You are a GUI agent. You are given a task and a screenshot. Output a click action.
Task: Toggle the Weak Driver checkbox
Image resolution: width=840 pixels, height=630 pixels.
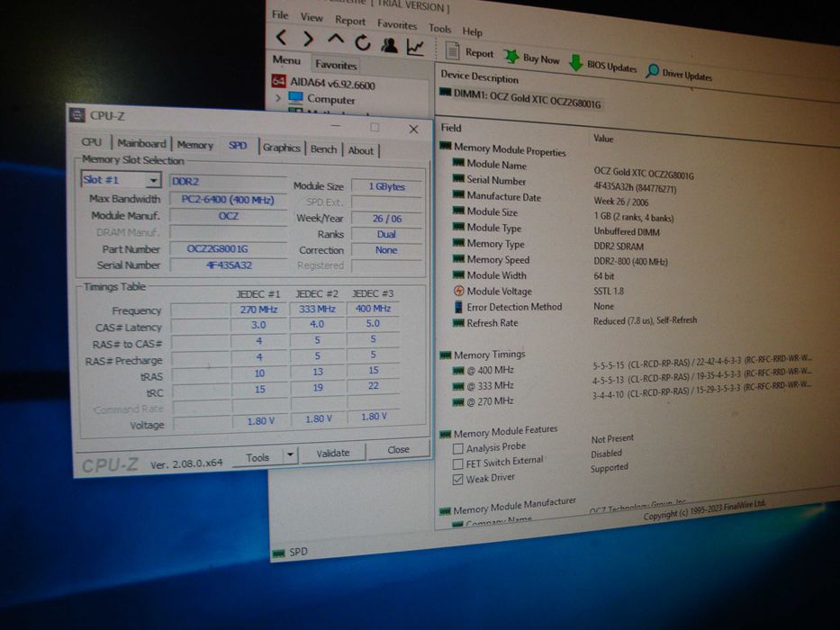click(x=457, y=479)
